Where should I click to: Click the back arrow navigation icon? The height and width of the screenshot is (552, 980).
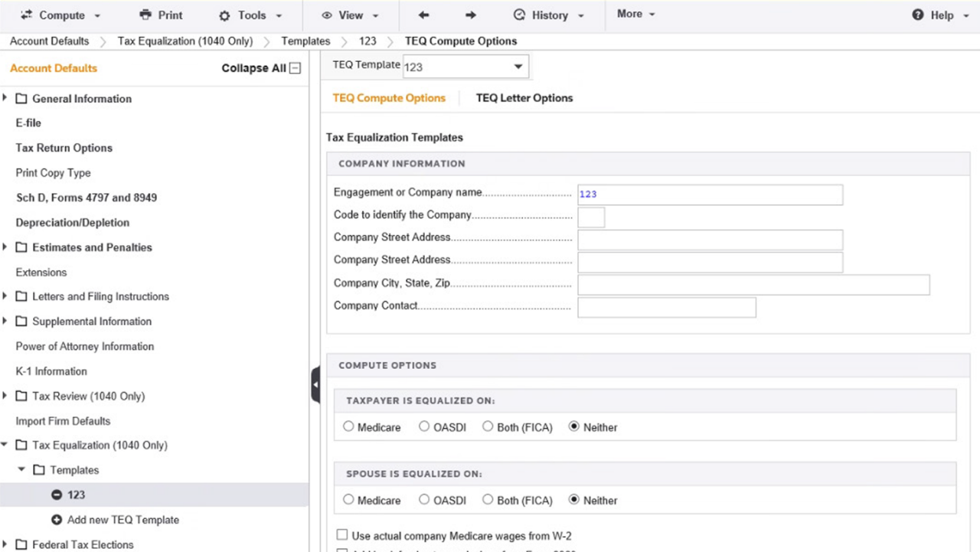[x=423, y=15]
